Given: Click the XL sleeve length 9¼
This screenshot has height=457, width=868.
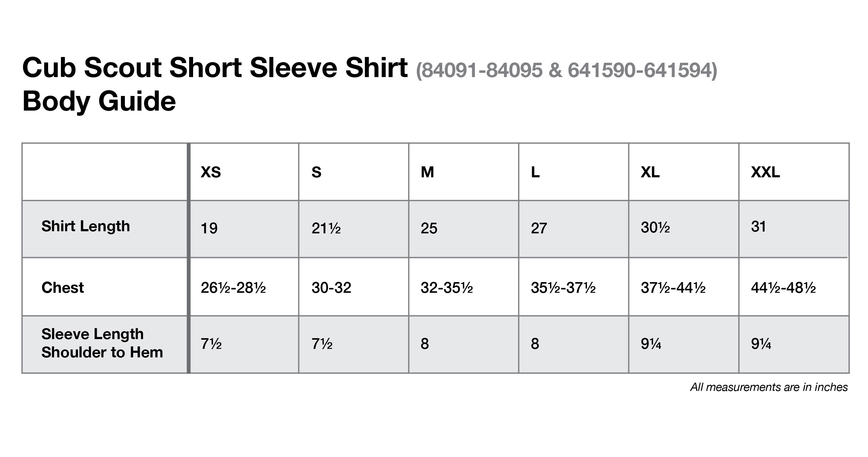Looking at the screenshot, I should coord(651,344).
